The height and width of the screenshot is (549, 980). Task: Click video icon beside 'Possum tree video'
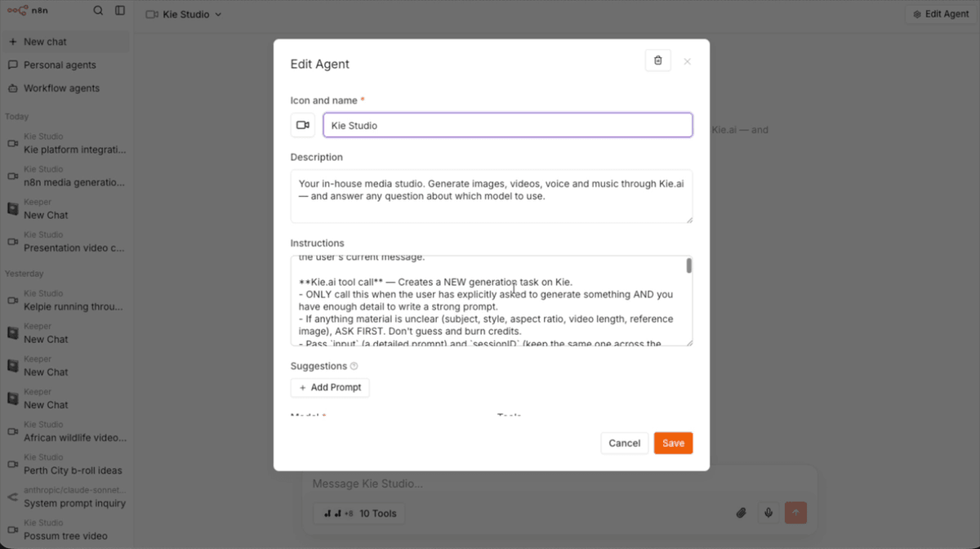[12, 529]
